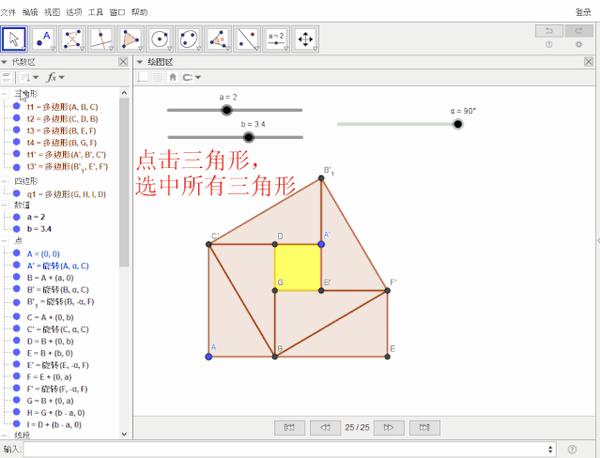Toggle grid display in Graphics view

157,77
